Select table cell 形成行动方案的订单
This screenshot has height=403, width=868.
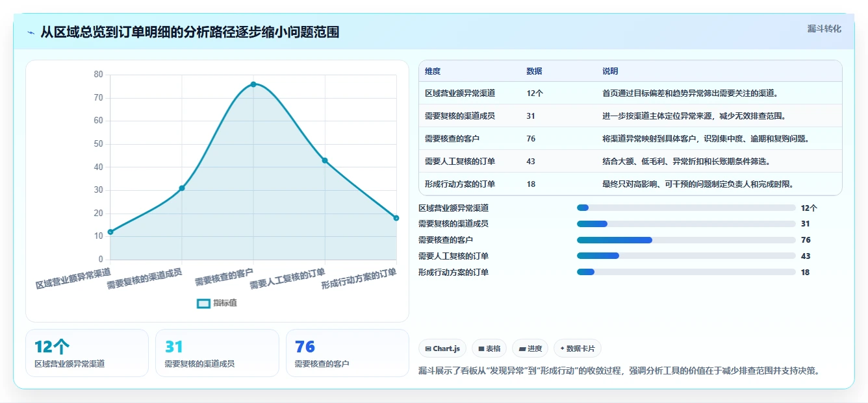(x=460, y=184)
